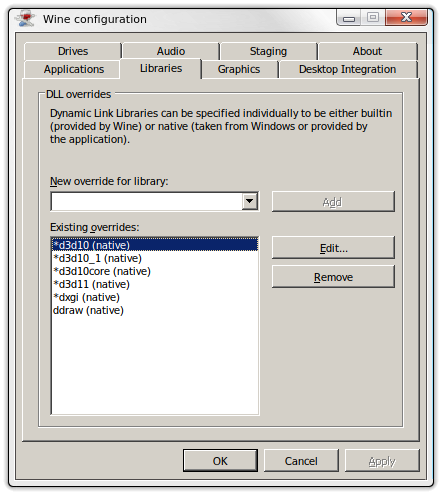Click the Cancel button

pyautogui.click(x=301, y=461)
